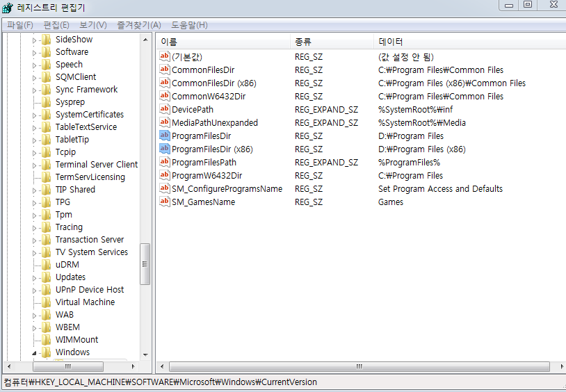Click tree pane scroll up arrow

click(145, 40)
